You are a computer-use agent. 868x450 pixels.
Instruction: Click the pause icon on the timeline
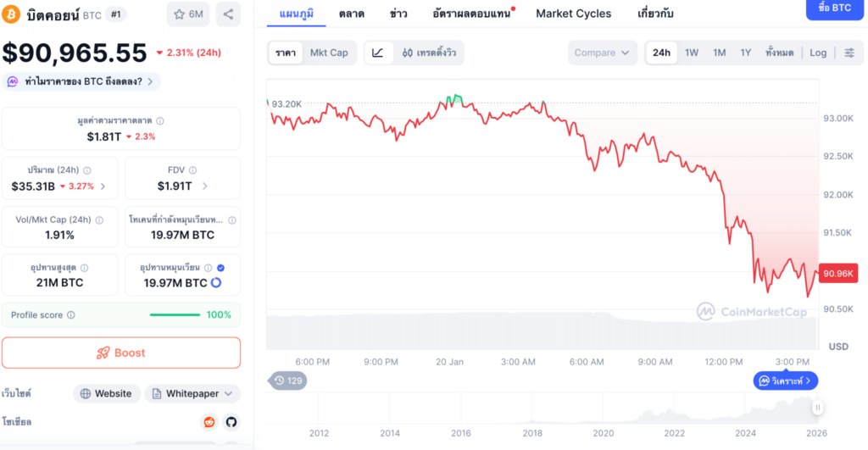(818, 408)
